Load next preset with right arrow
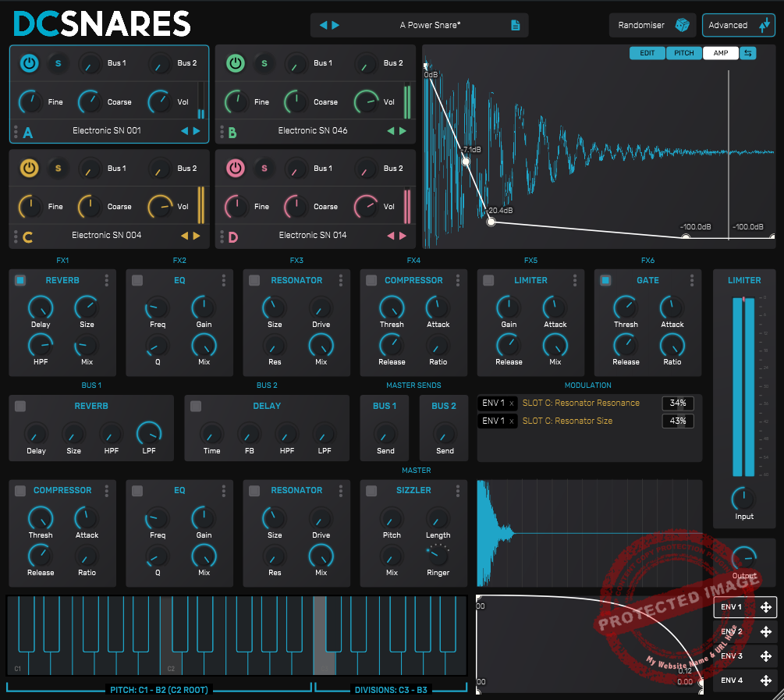The width and height of the screenshot is (784, 700). 335,25
